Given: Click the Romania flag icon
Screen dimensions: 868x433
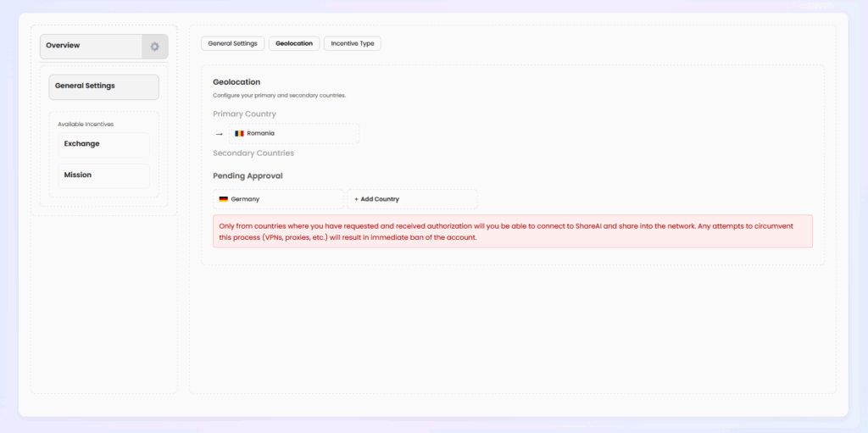Looking at the screenshot, I should pos(239,134).
